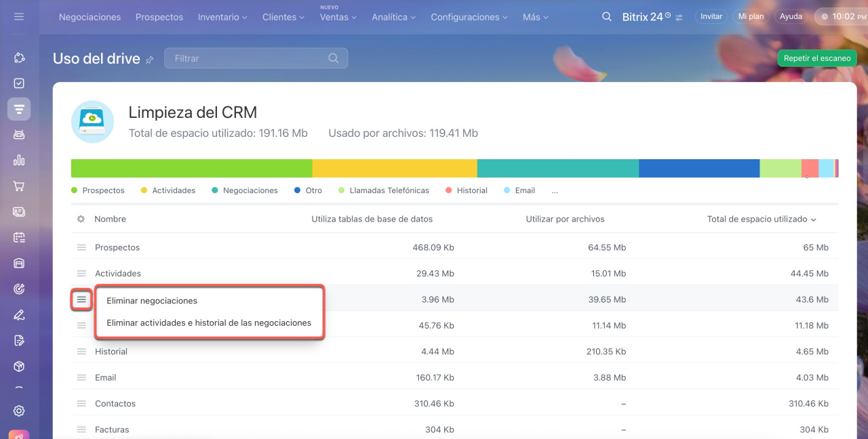The height and width of the screenshot is (439, 868).
Task: Click the Repetir el escaneo button
Action: click(x=816, y=58)
